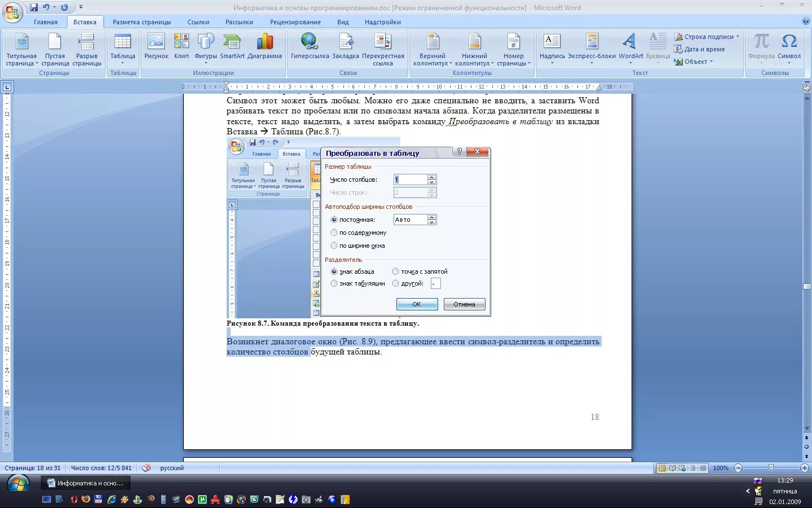812x508 pixels.
Task: Click the Информатика и осно... taskbar button
Action: pyautogui.click(x=85, y=483)
